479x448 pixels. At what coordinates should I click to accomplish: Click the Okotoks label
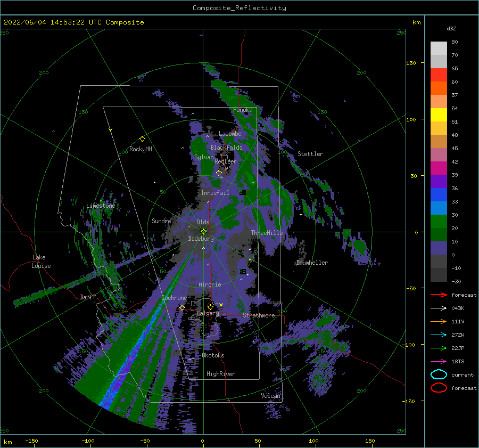tap(213, 355)
